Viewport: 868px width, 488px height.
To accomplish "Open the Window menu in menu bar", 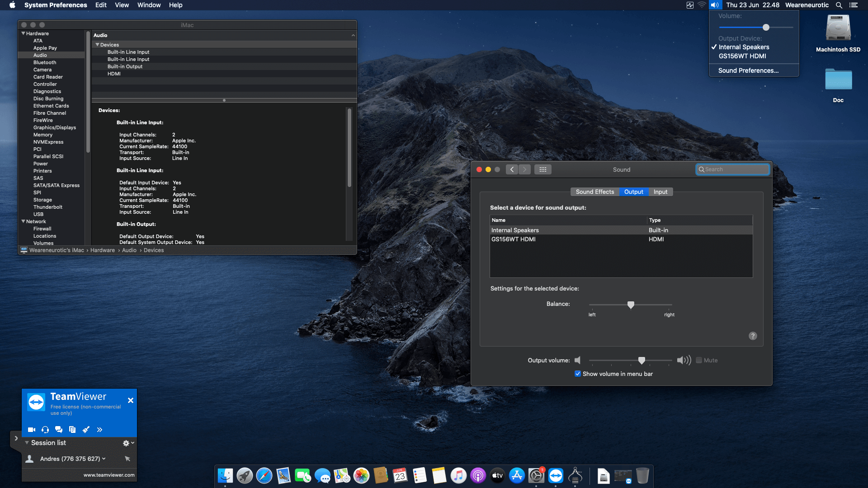I will (x=149, y=5).
